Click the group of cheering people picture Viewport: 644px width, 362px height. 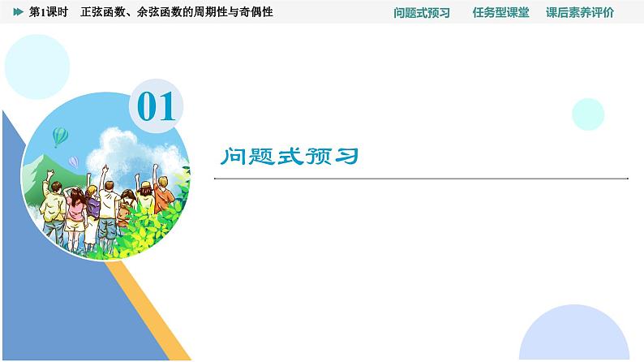[x=97, y=203]
